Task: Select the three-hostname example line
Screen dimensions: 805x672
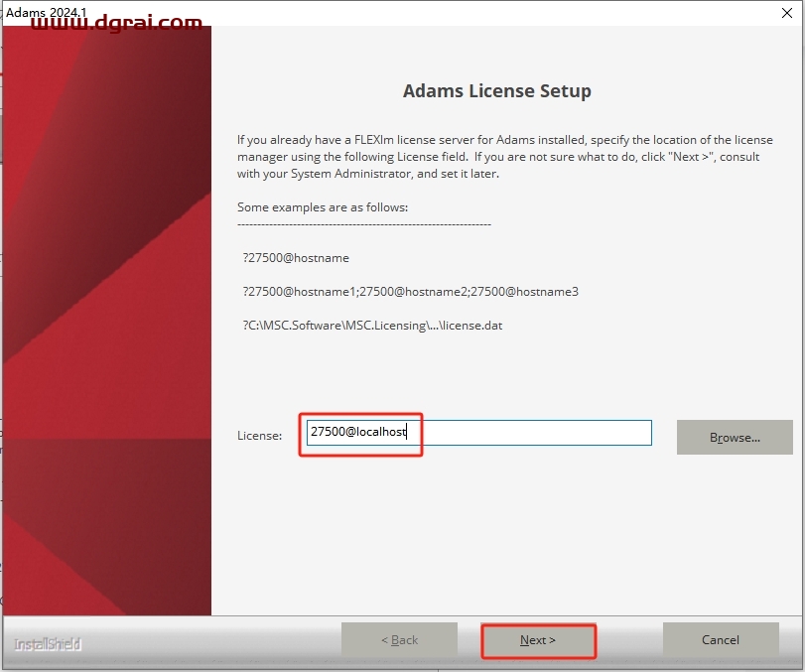Action: tap(411, 292)
